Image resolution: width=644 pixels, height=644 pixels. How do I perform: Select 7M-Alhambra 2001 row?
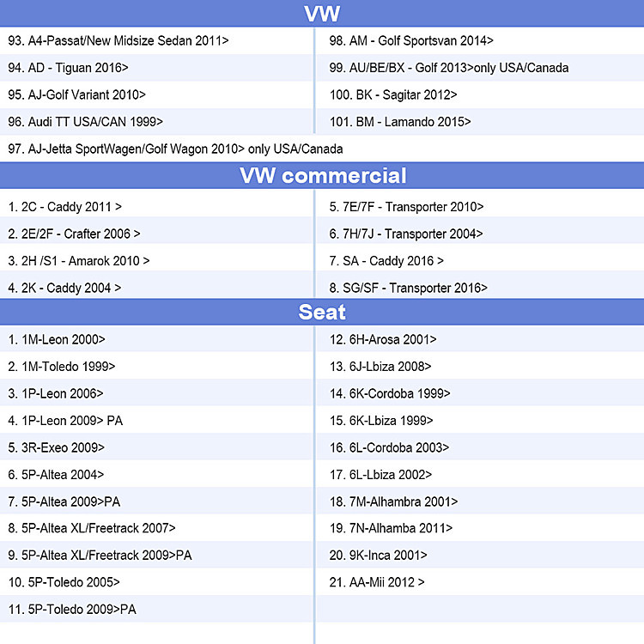tap(480, 501)
